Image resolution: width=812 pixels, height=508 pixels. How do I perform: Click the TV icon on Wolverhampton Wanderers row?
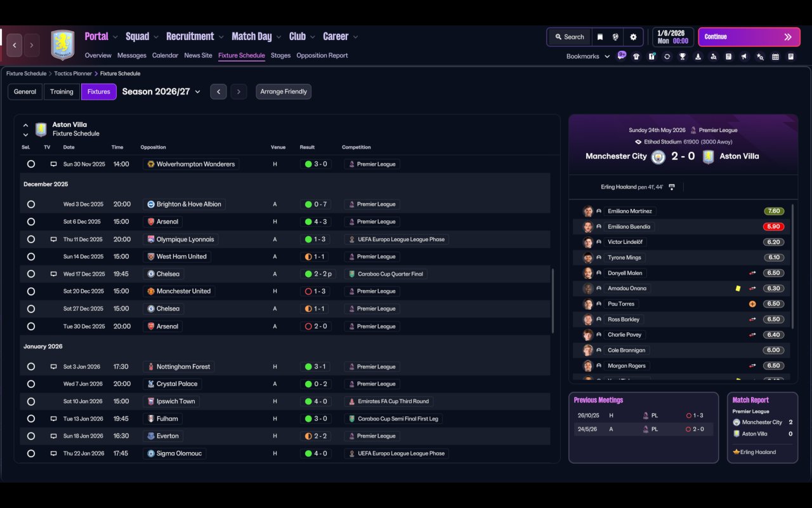(x=54, y=164)
